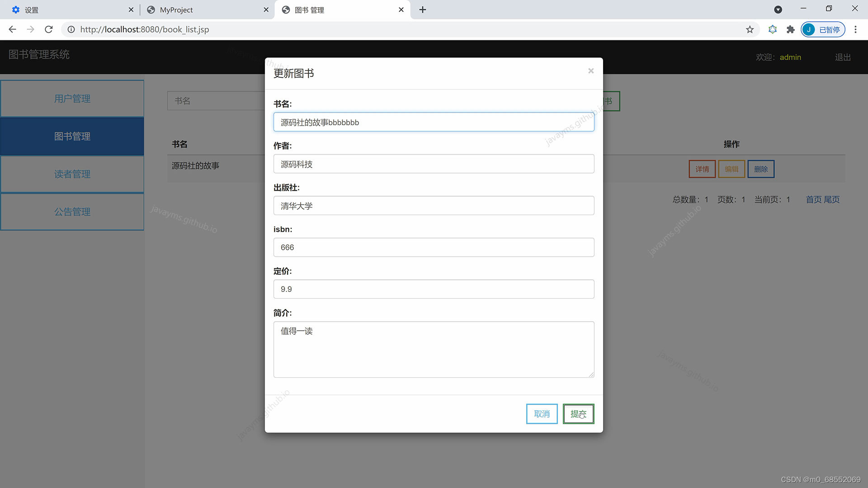This screenshot has width=868, height=488.
Task: Select the 定价 input field
Action: [434, 289]
